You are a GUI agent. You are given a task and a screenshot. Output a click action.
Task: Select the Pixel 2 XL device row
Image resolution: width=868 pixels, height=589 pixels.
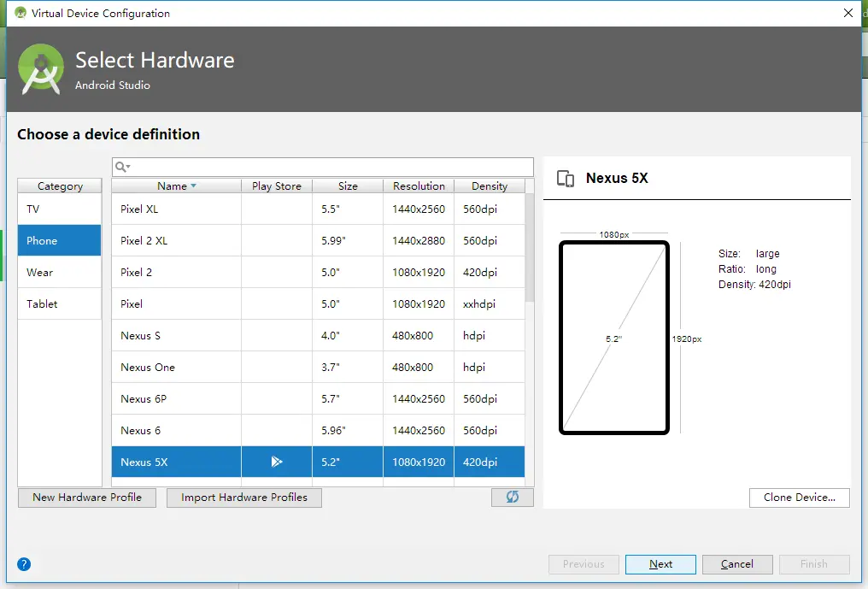click(x=319, y=240)
